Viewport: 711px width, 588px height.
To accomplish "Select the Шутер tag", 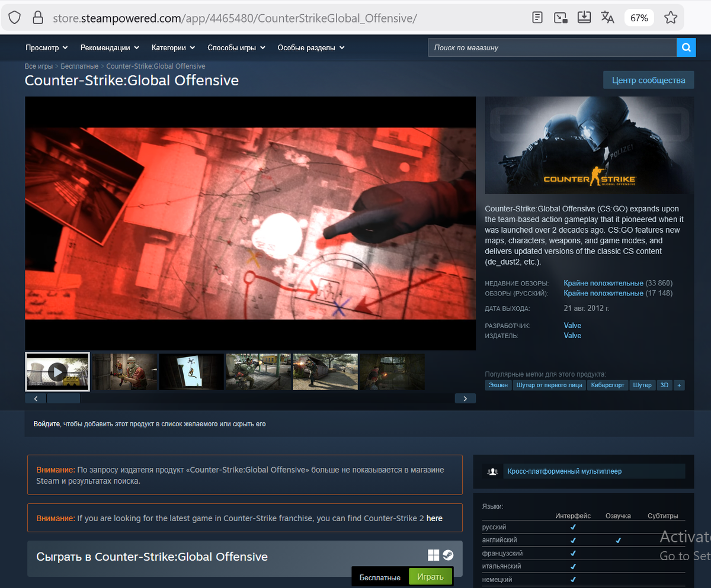I will point(642,385).
